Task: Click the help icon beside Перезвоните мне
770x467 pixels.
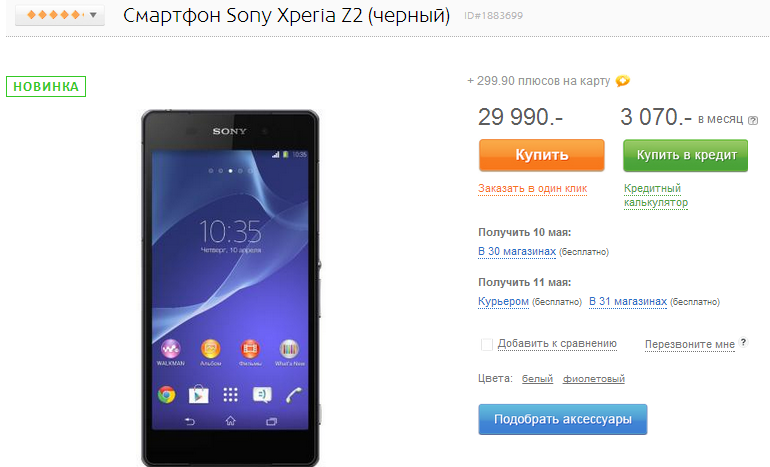Action: [x=743, y=342]
